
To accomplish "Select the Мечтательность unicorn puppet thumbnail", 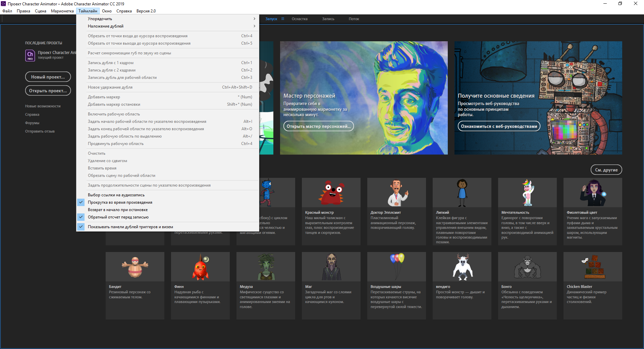I will pos(527,193).
